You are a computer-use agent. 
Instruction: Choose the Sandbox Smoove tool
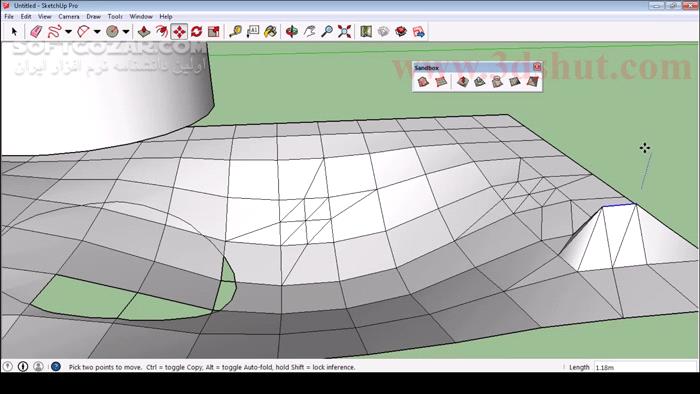click(x=462, y=82)
